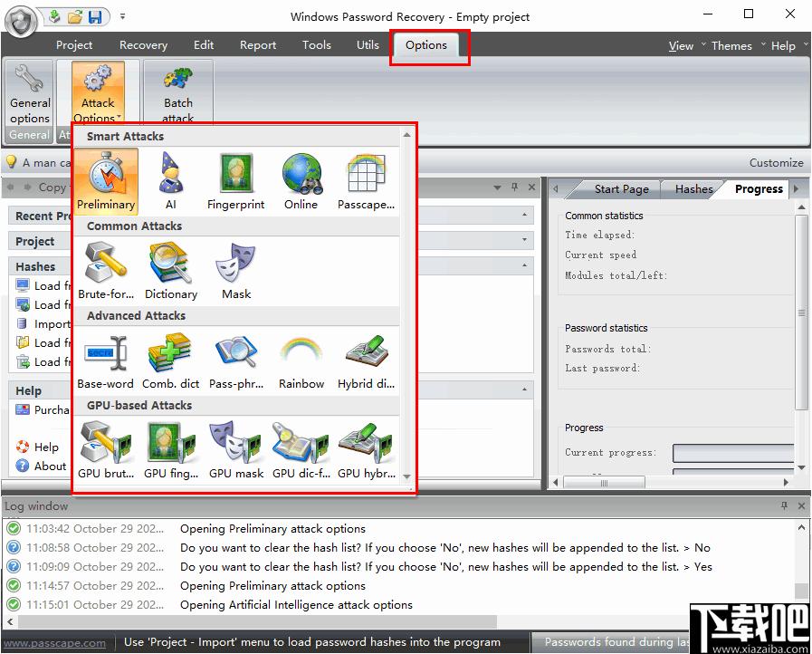Select the Options ribbon tab

426,45
